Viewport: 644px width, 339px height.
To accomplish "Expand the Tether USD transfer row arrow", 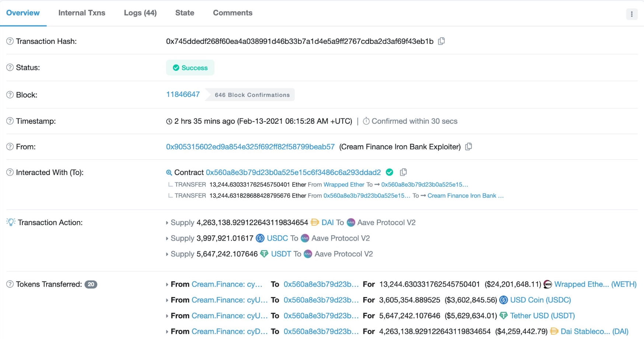I will tap(167, 316).
